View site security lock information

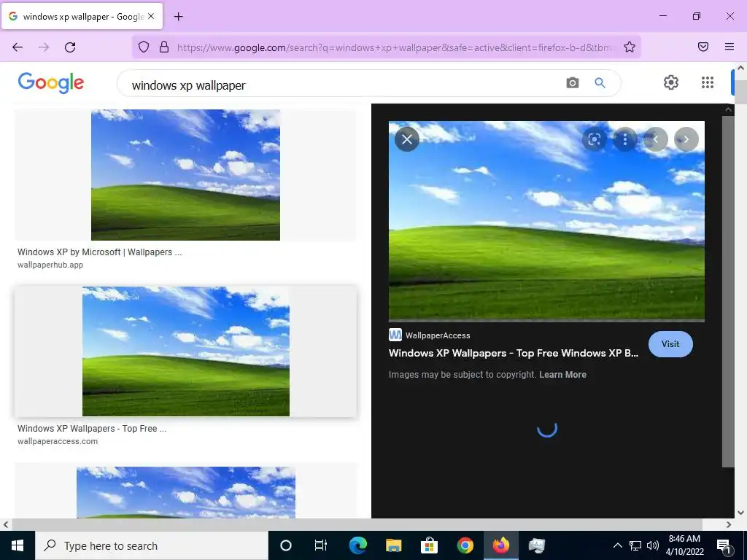coord(164,47)
